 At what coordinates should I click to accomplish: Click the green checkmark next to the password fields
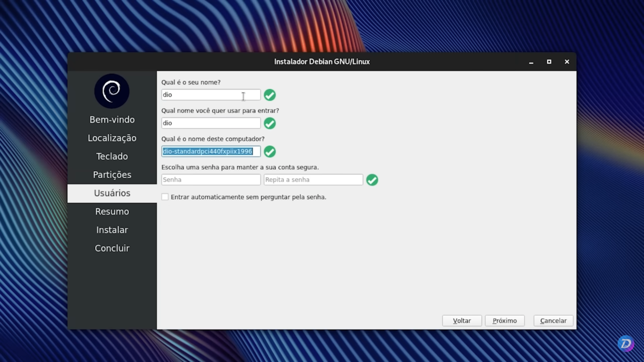(x=372, y=180)
